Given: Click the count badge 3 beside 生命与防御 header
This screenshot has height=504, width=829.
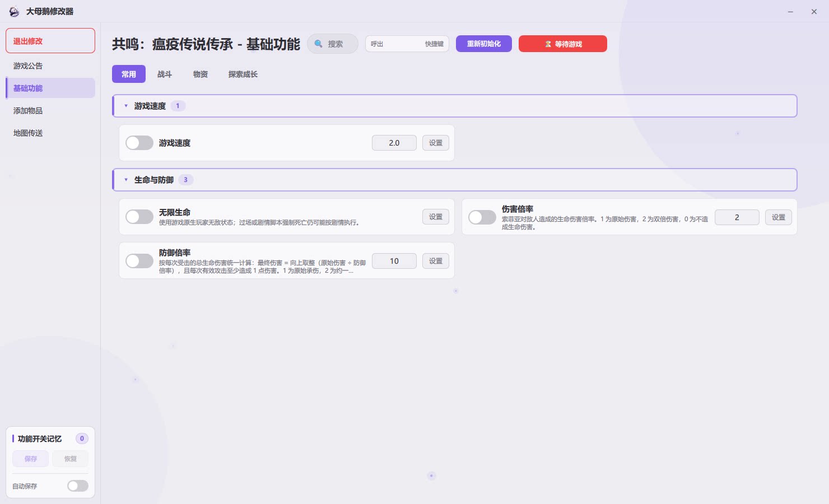Looking at the screenshot, I should [186, 180].
